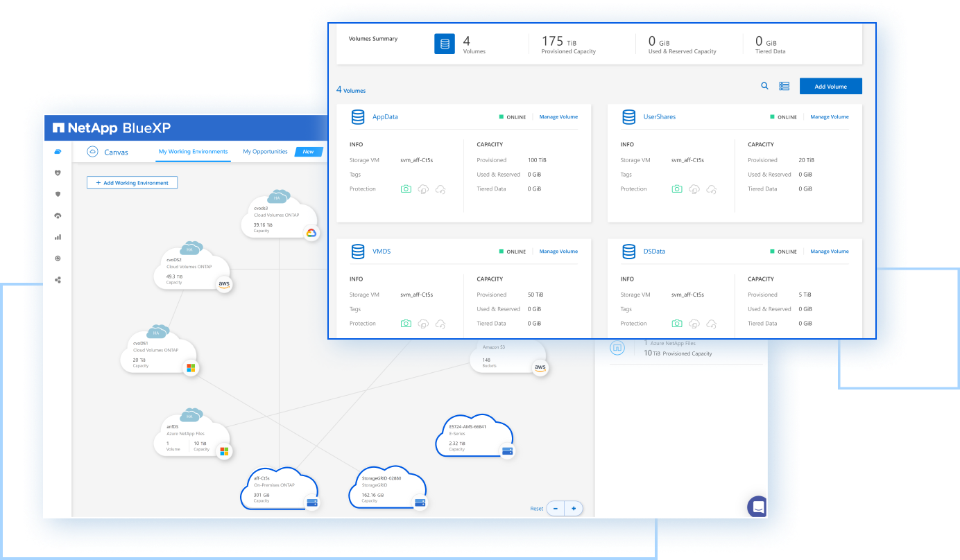The image size is (960, 560).
Task: Click the sharing nodes icon at sidebar bottom
Action: [x=58, y=279]
